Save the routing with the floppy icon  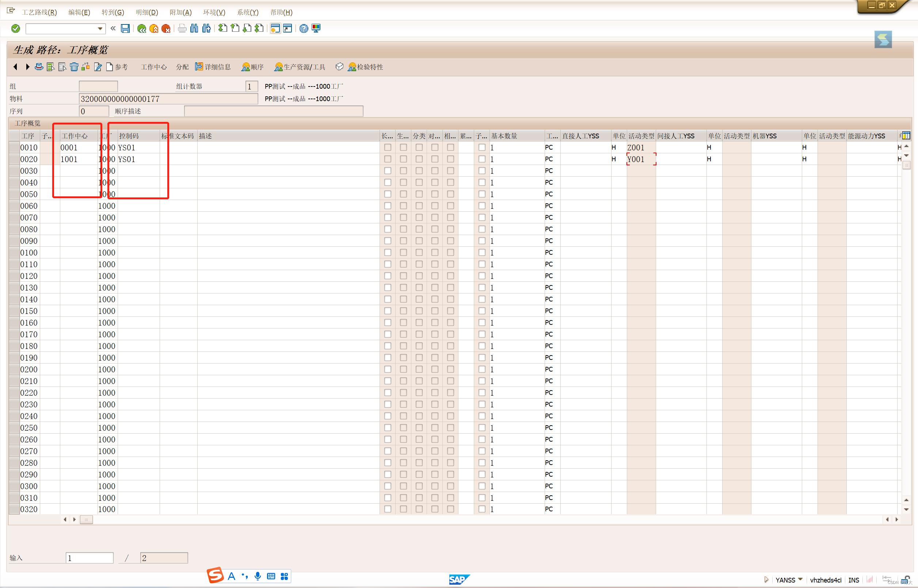pos(125,28)
